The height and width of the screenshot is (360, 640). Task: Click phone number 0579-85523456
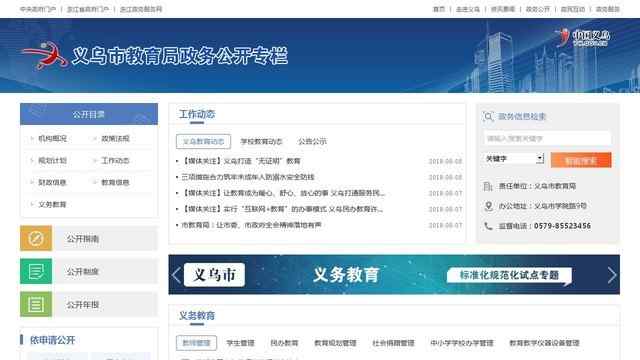coord(562,226)
